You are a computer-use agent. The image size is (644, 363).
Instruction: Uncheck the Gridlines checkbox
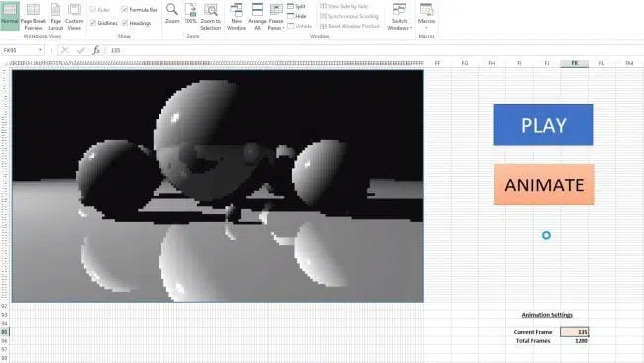tap(93, 23)
